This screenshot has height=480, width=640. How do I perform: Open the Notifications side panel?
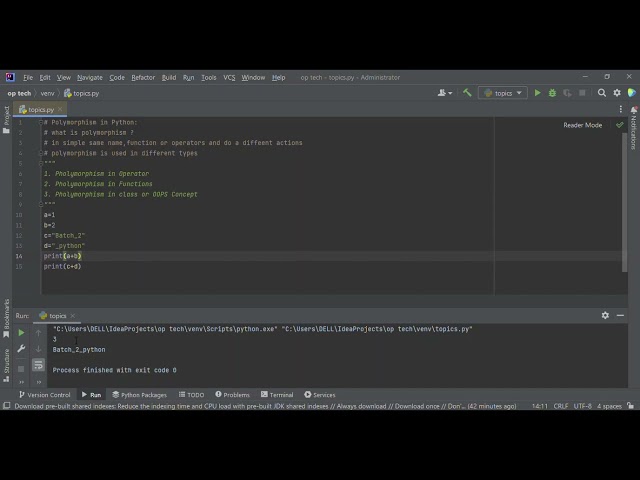point(634,127)
